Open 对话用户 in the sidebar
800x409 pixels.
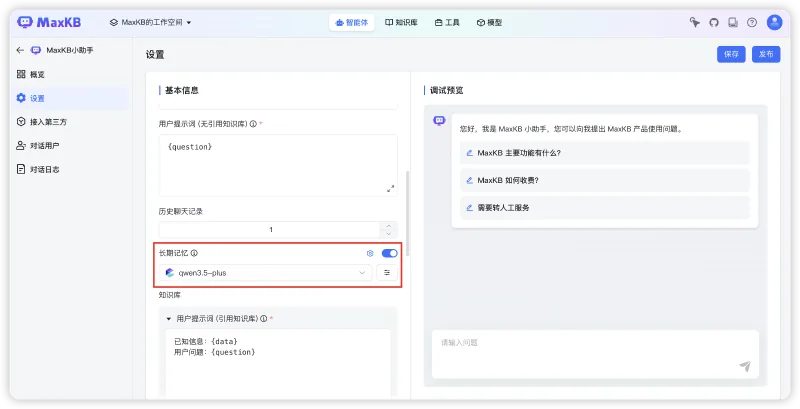pyautogui.click(x=71, y=145)
